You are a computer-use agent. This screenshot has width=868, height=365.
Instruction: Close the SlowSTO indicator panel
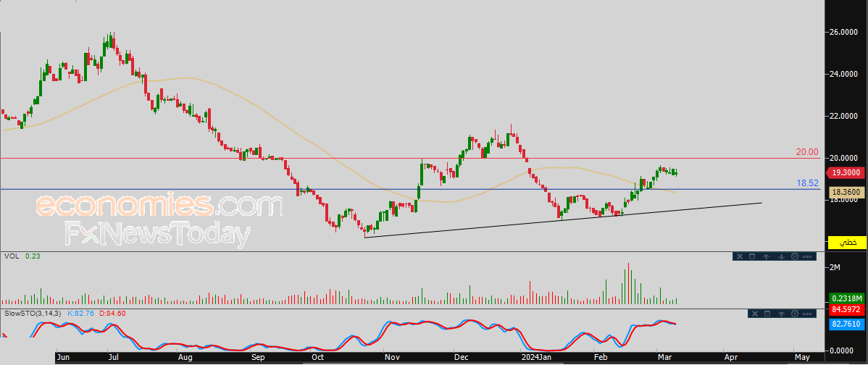755,314
